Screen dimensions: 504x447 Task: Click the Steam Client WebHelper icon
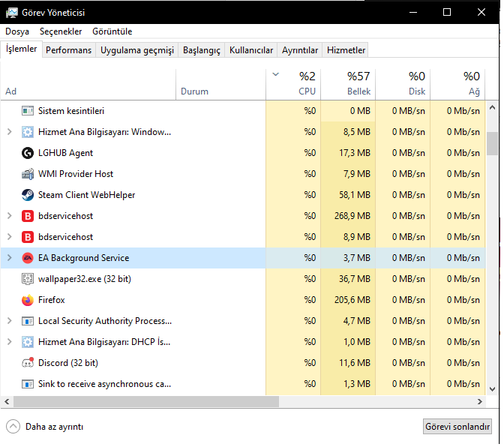(x=28, y=195)
